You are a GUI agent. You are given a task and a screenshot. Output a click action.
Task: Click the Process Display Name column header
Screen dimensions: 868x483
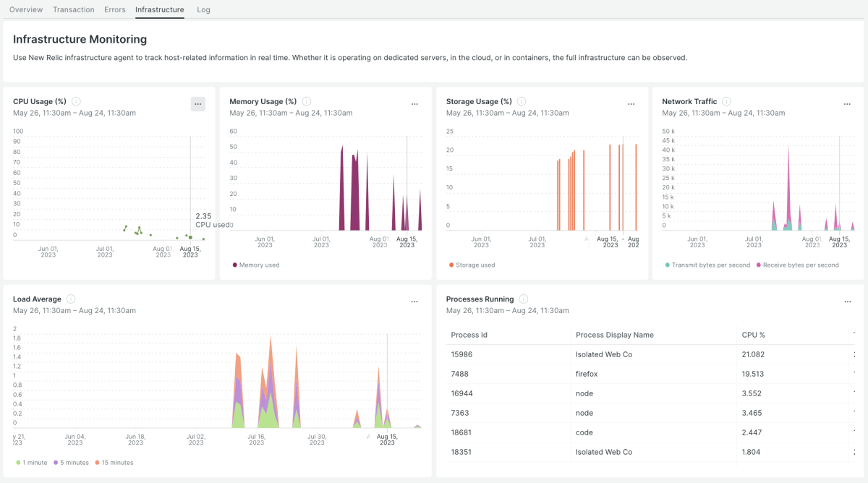tap(614, 335)
